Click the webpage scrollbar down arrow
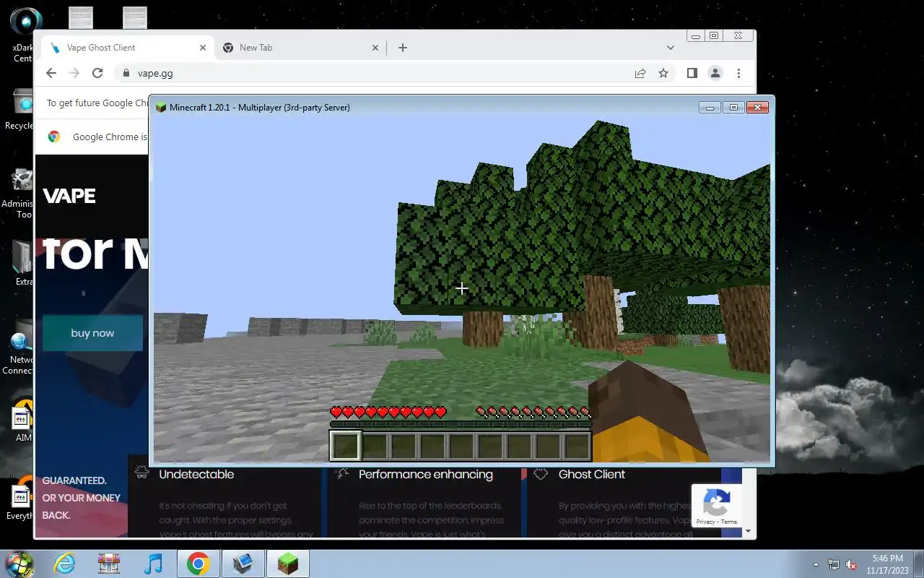The width and height of the screenshot is (924, 578). (749, 531)
